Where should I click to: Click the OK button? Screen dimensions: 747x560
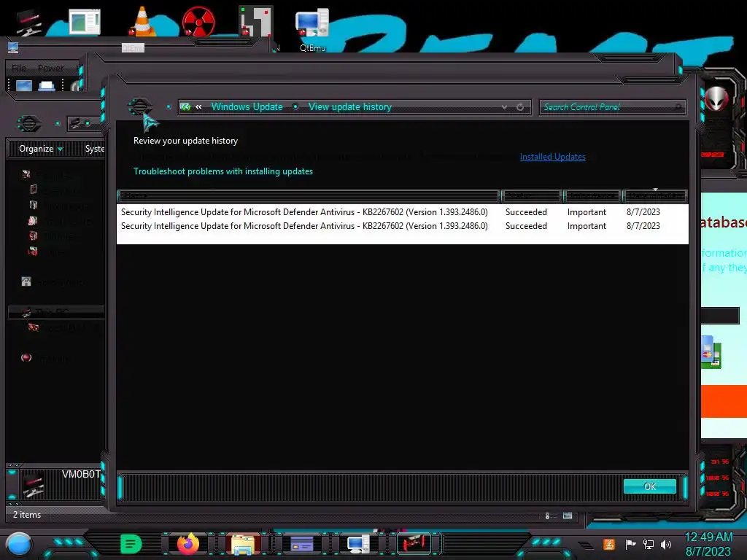[x=650, y=486]
